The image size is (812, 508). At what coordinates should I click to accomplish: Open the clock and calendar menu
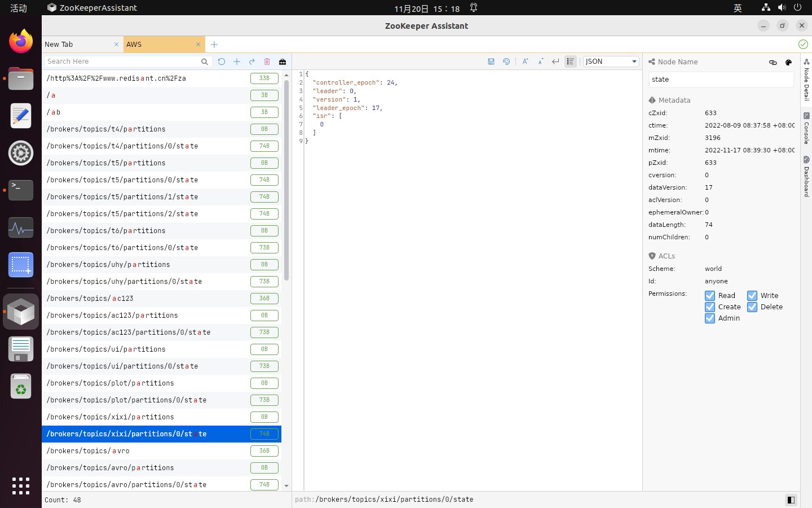(x=427, y=8)
